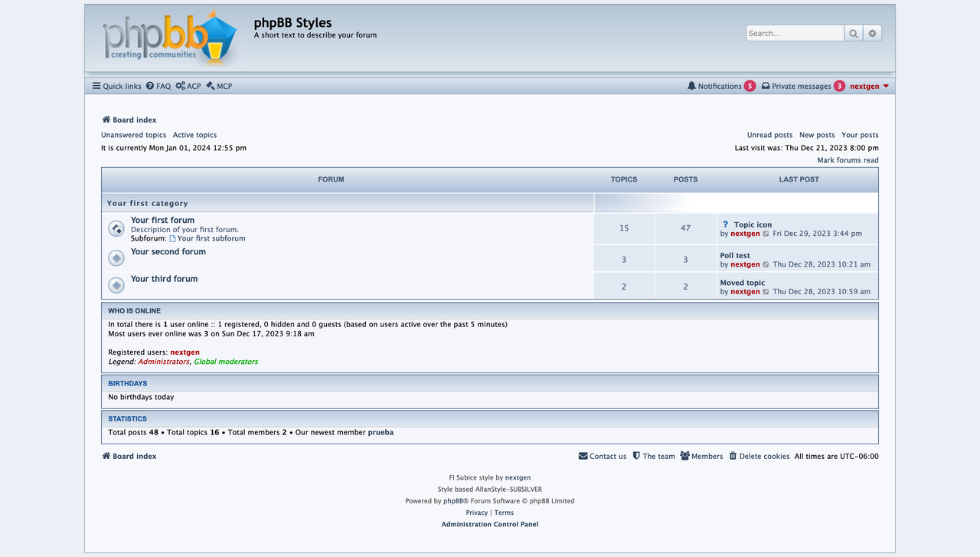Click the go-to-last-post icon for Poll test
This screenshot has width=980, height=557.
(766, 264)
